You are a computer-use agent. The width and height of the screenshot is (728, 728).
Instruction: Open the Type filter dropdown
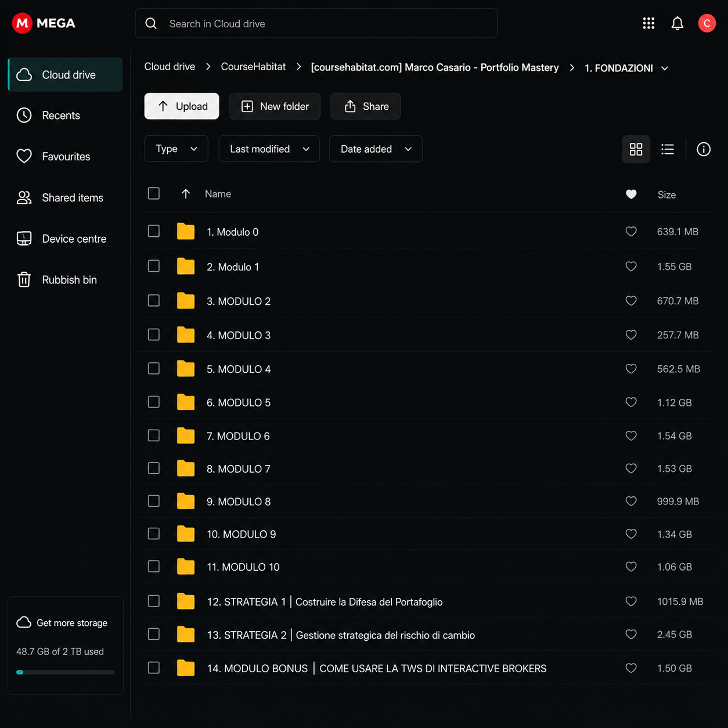click(176, 149)
